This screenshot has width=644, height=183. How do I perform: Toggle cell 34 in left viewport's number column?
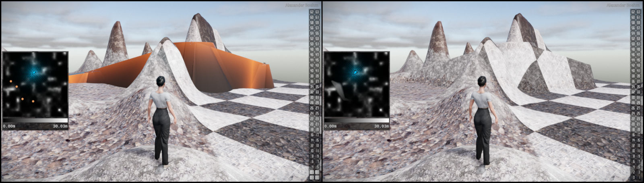click(312, 86)
